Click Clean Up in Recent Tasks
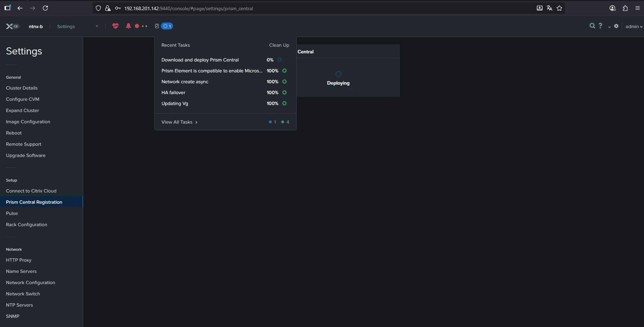Screen dimensions: 644x327 point(279,45)
